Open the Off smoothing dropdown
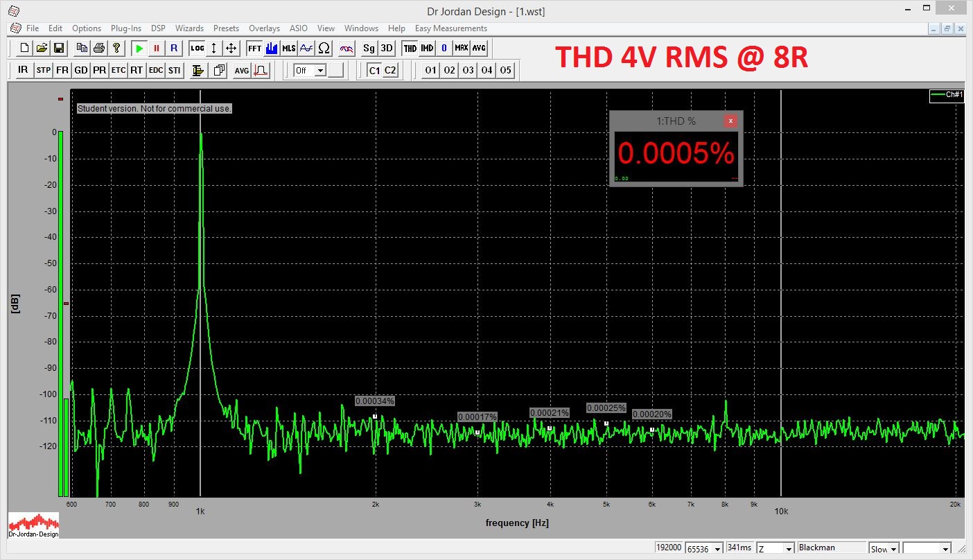Viewport: 973px width, 560px height. pyautogui.click(x=320, y=70)
